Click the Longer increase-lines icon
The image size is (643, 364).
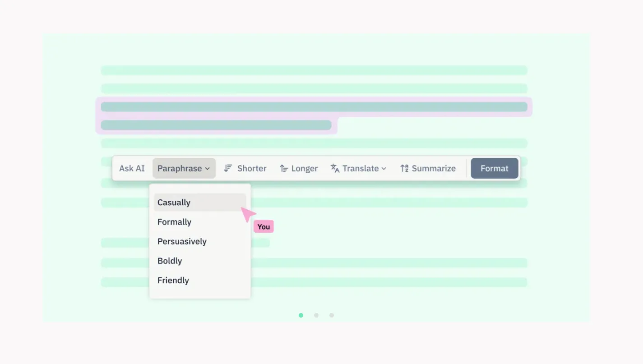coord(283,168)
